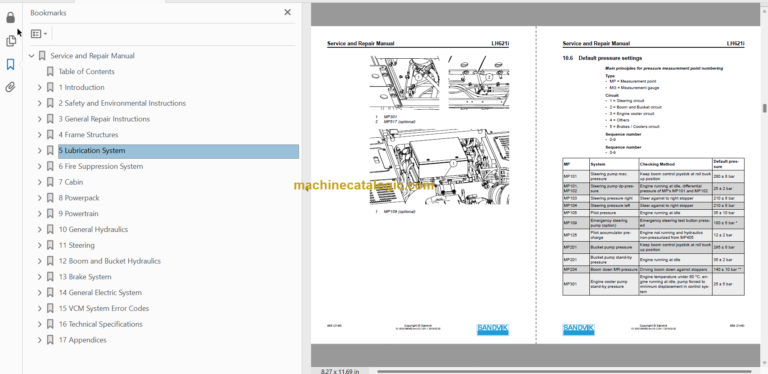Expand 12 Boom and Bucket Hydraulics
Viewport: 768px width, 374px height.
[x=40, y=261]
